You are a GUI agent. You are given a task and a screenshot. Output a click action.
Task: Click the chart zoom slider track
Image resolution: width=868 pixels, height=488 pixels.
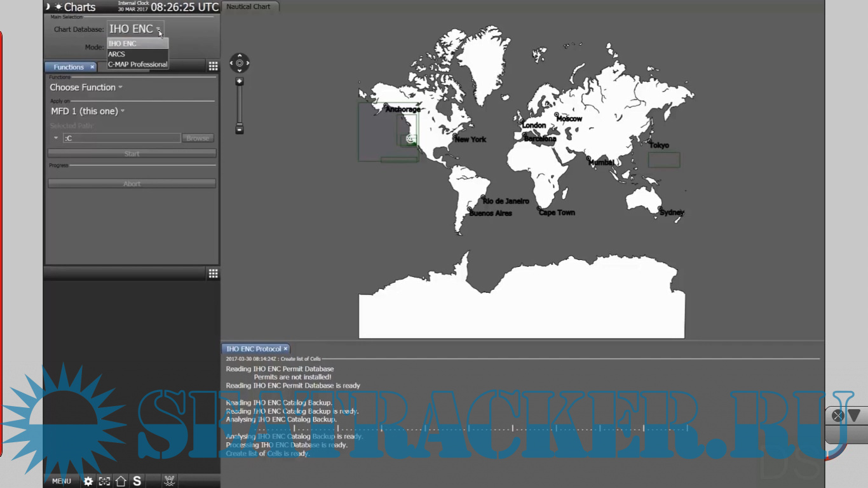pos(240,105)
